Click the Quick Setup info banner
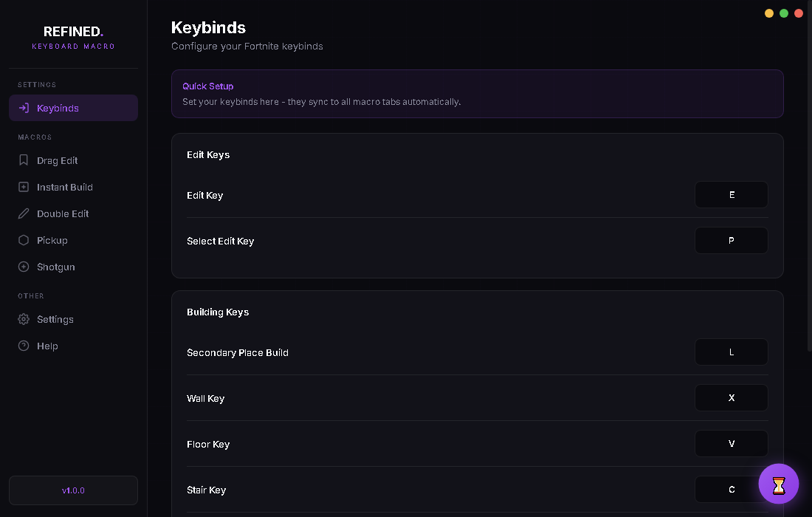Screen dimensions: 812x517 (x=477, y=94)
